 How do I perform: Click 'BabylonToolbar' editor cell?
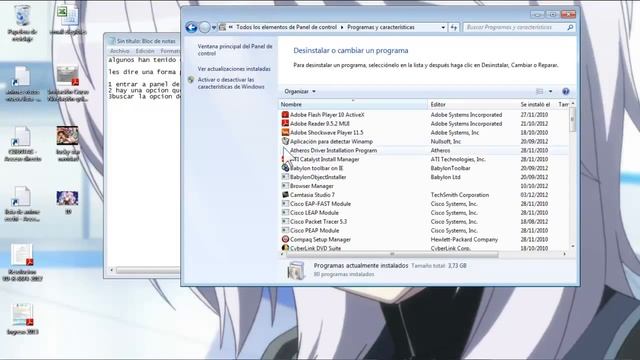(x=450, y=168)
